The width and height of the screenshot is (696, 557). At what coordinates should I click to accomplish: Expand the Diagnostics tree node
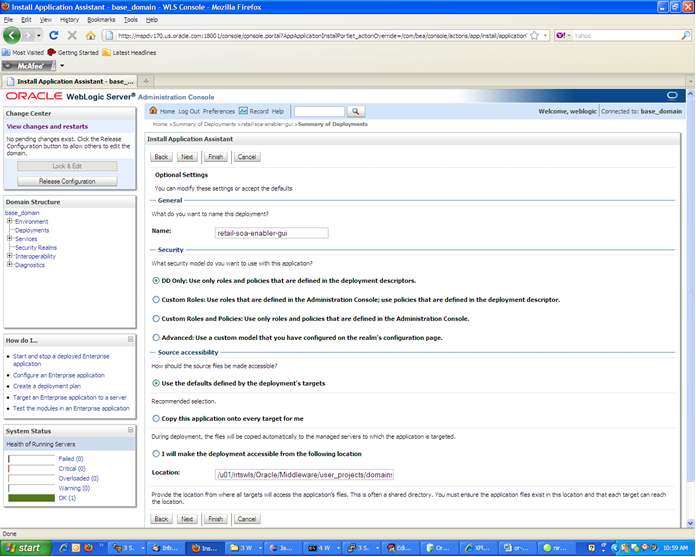pyautogui.click(x=9, y=265)
